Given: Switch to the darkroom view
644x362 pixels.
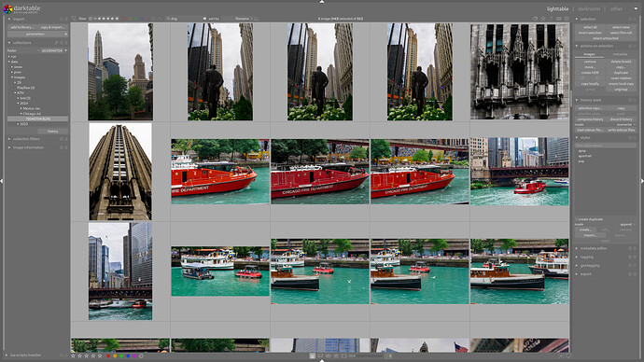Looking at the screenshot, I should pyautogui.click(x=589, y=8).
